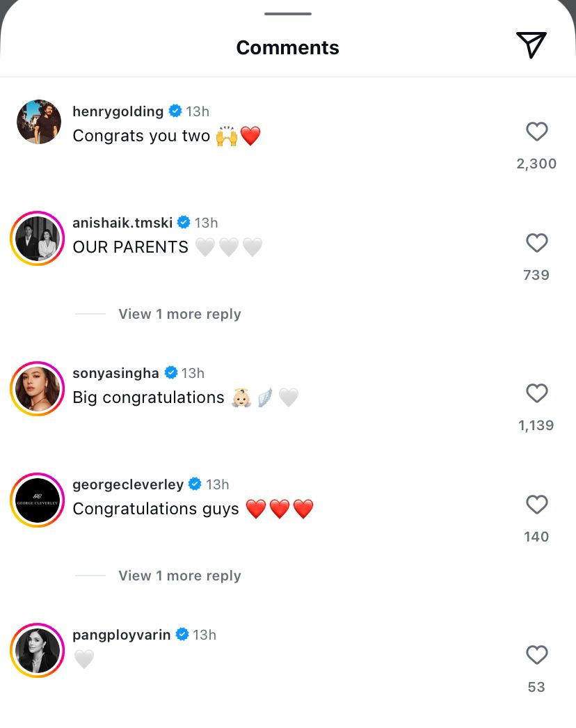
Task: Like sonyasingha's Big congratulations comment
Action: (x=536, y=393)
